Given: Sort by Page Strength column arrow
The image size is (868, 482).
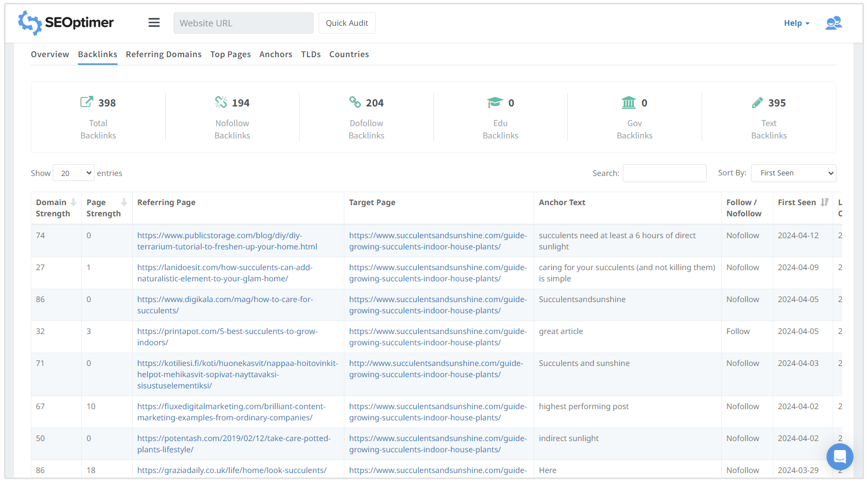Looking at the screenshot, I should [124, 202].
